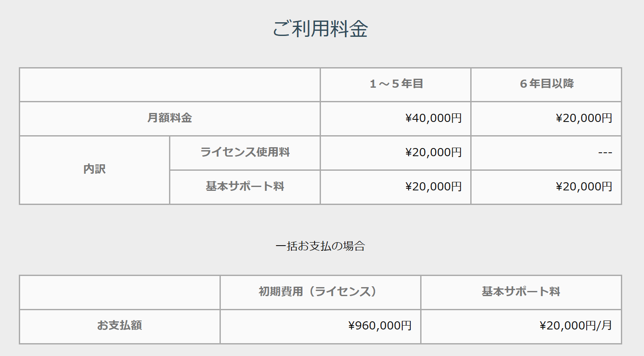This screenshot has height=356, width=644.
Task: Select the お支払額 row label
Action: (x=119, y=326)
